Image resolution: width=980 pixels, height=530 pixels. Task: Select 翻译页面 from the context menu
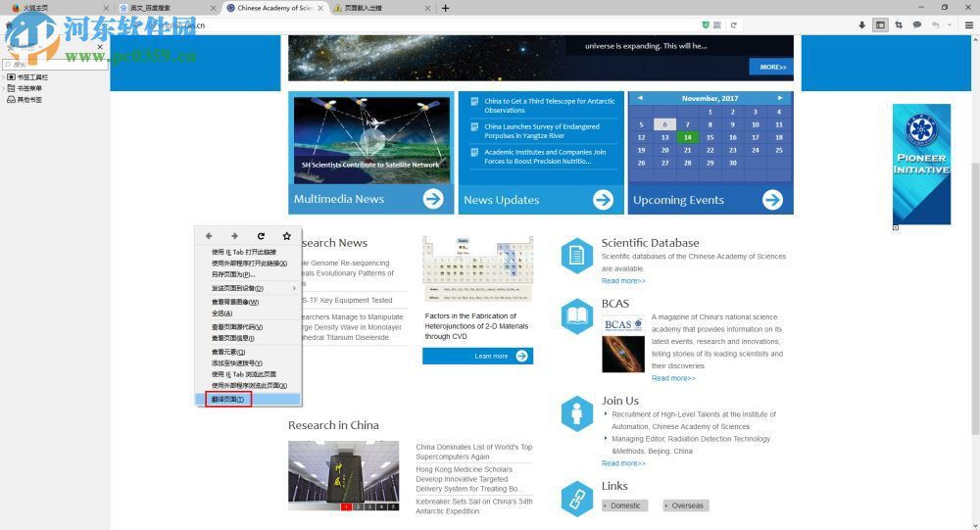pos(228,400)
